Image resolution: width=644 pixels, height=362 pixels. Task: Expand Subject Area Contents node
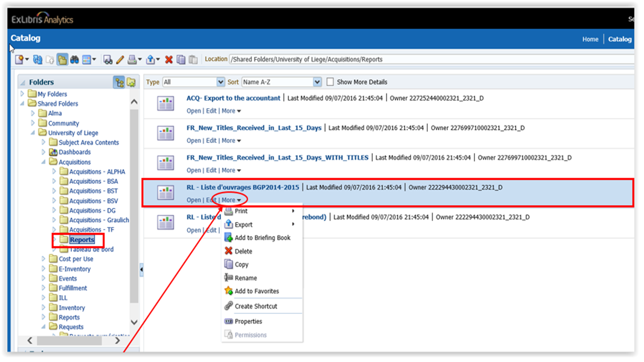click(43, 142)
